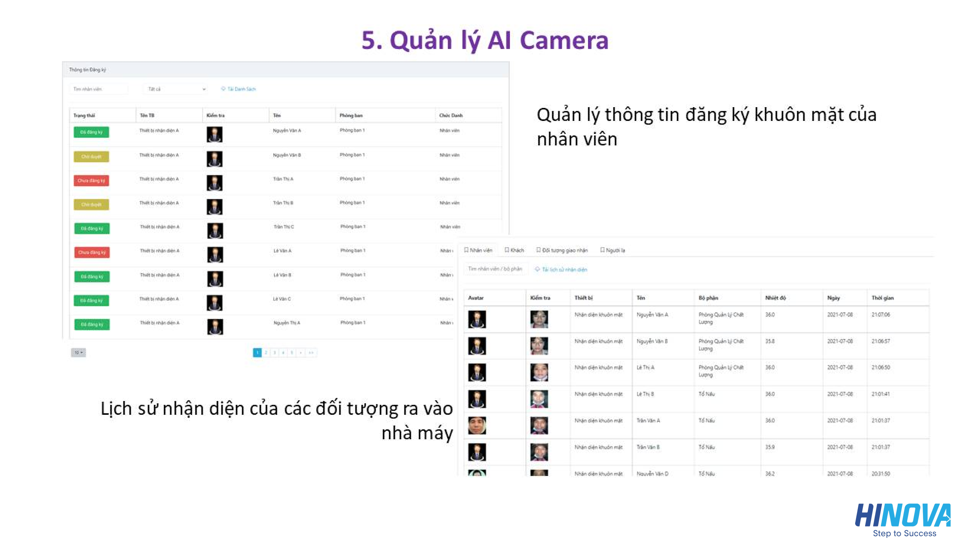Viewport: 980px width, 551px height.
Task: Open Nguyễn Văn A's check photo in the registration table
Action: click(x=214, y=135)
